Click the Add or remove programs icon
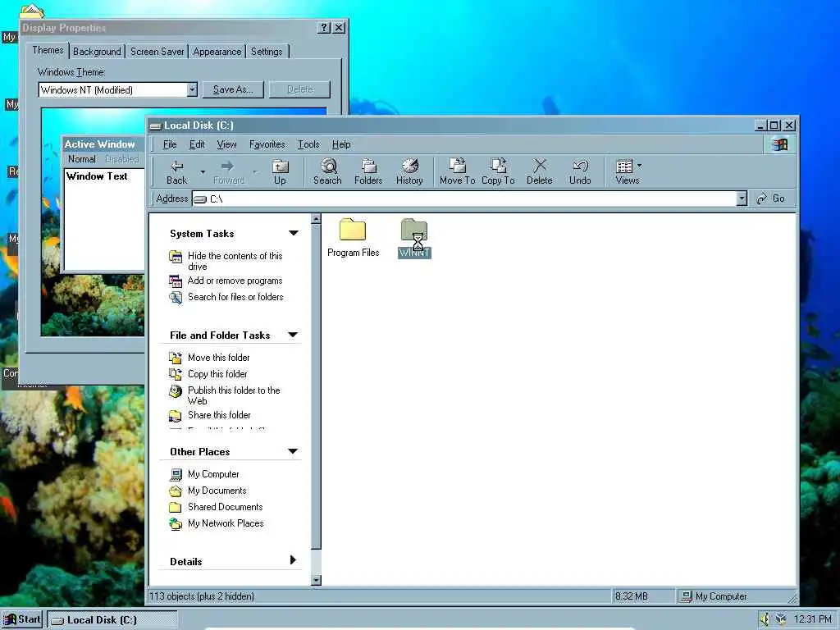 (x=176, y=281)
